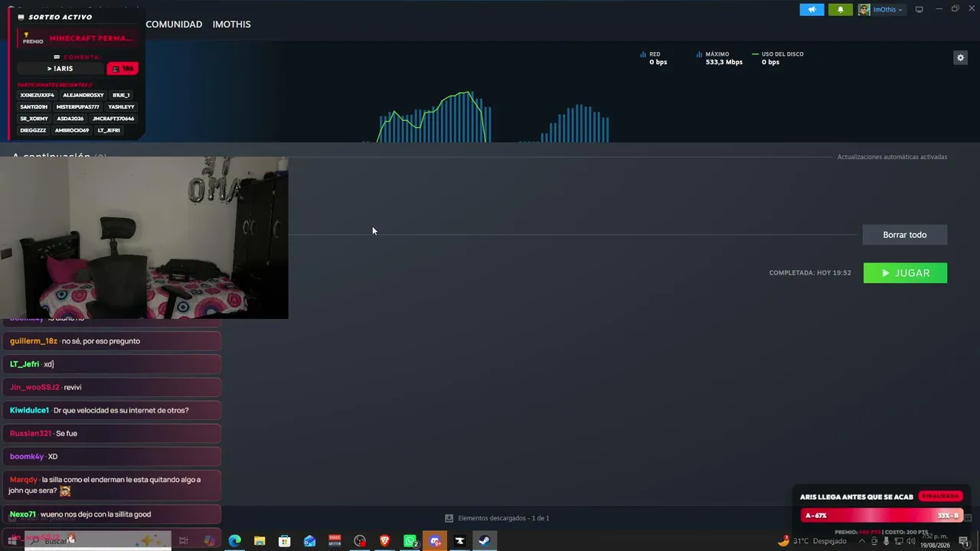Click Jin_wooSSJ2 message 'revivi'

[112, 387]
